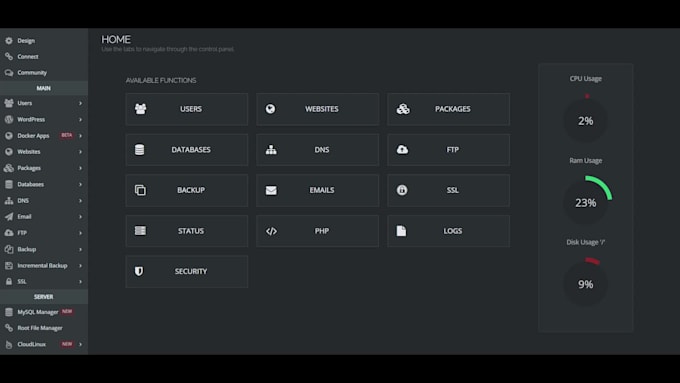Viewport: 680px width, 383px height.
Task: Click the CloudLinux icon in sidebar
Action: [x=9, y=344]
